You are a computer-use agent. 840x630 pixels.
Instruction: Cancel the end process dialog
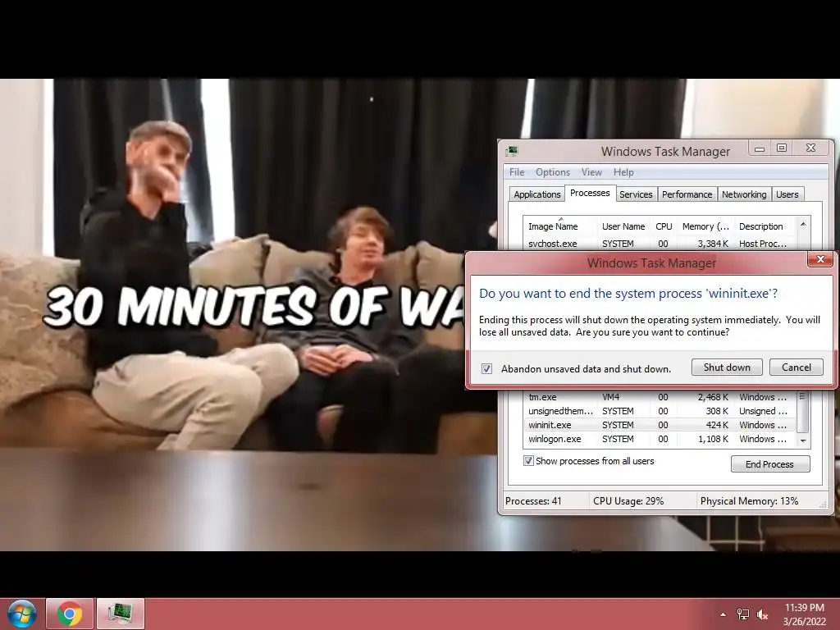tap(796, 367)
